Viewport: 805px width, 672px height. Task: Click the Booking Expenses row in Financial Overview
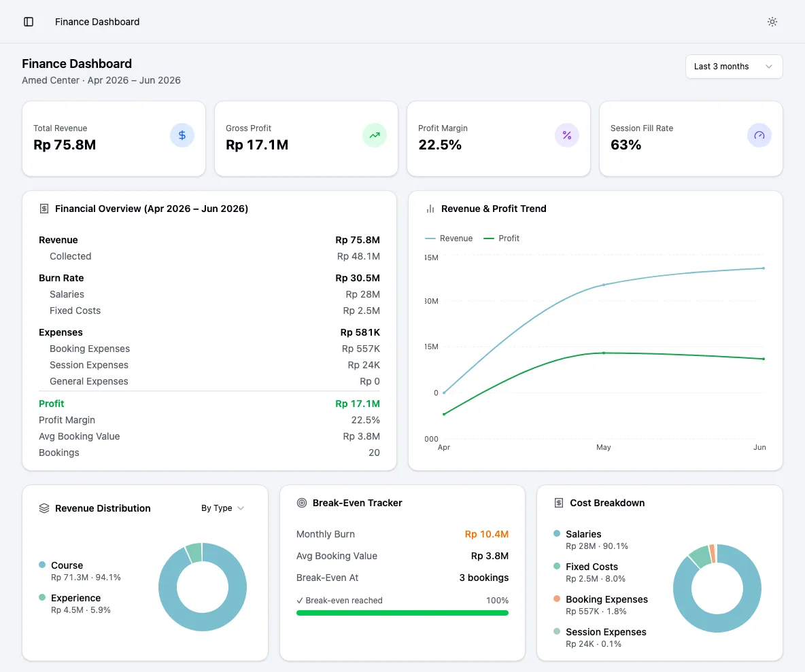click(x=209, y=349)
